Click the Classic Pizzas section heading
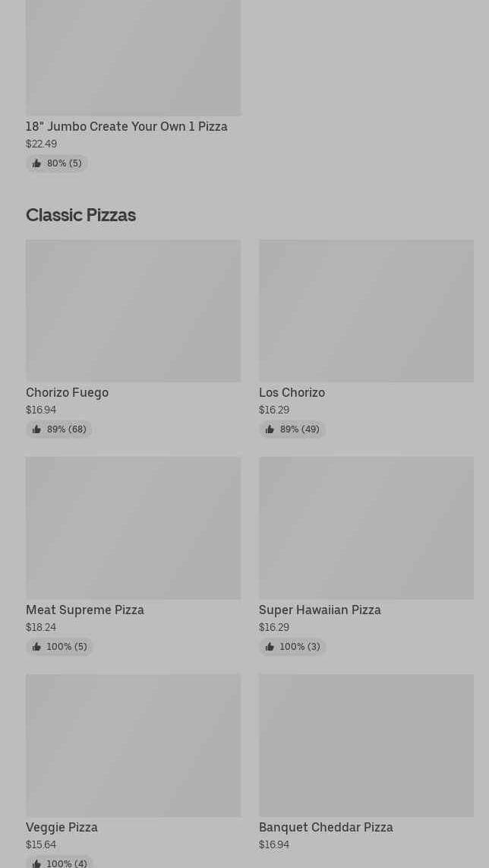 click(x=80, y=215)
